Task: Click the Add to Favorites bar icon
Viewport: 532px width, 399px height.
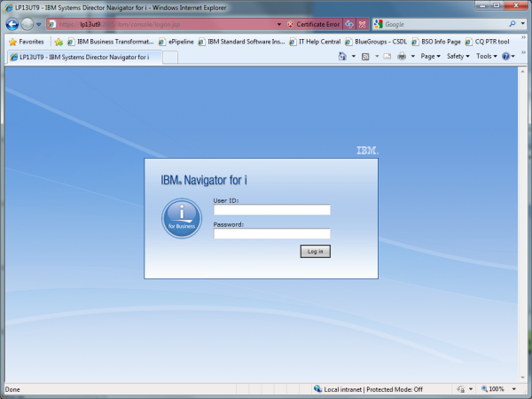Action: tap(59, 42)
